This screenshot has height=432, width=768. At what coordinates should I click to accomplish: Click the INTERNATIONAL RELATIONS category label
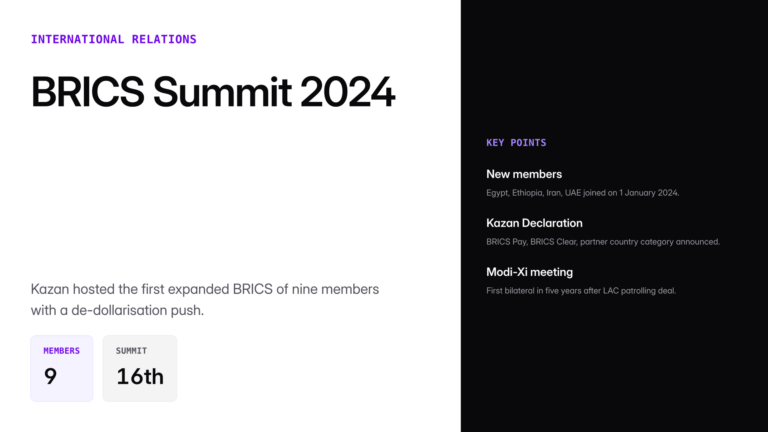tap(113, 39)
